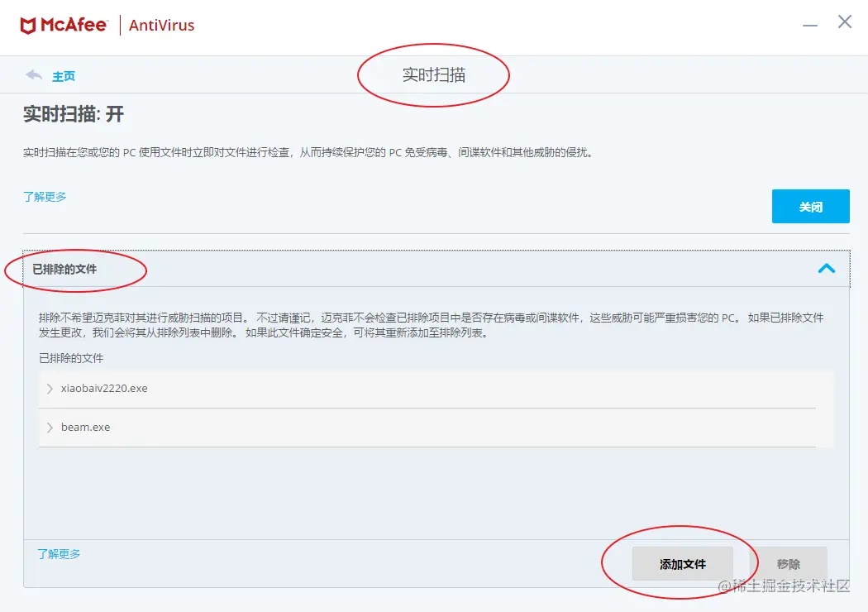Close the McAfee AntiVirus window
The width and height of the screenshot is (868, 612).
pyautogui.click(x=845, y=22)
